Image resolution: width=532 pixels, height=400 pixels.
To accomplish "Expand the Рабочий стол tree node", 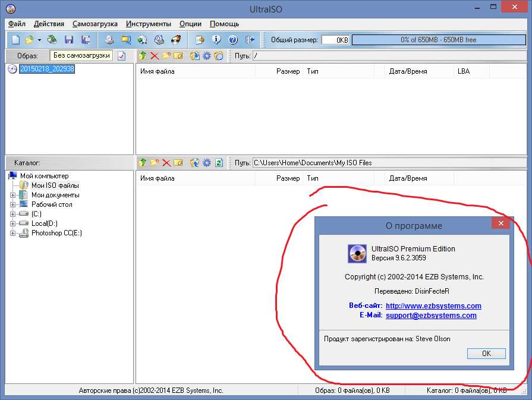I will (x=12, y=204).
